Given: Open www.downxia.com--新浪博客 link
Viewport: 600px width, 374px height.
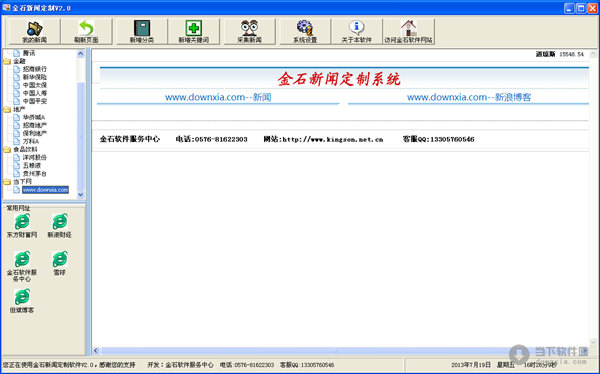Looking at the screenshot, I should coord(469,97).
